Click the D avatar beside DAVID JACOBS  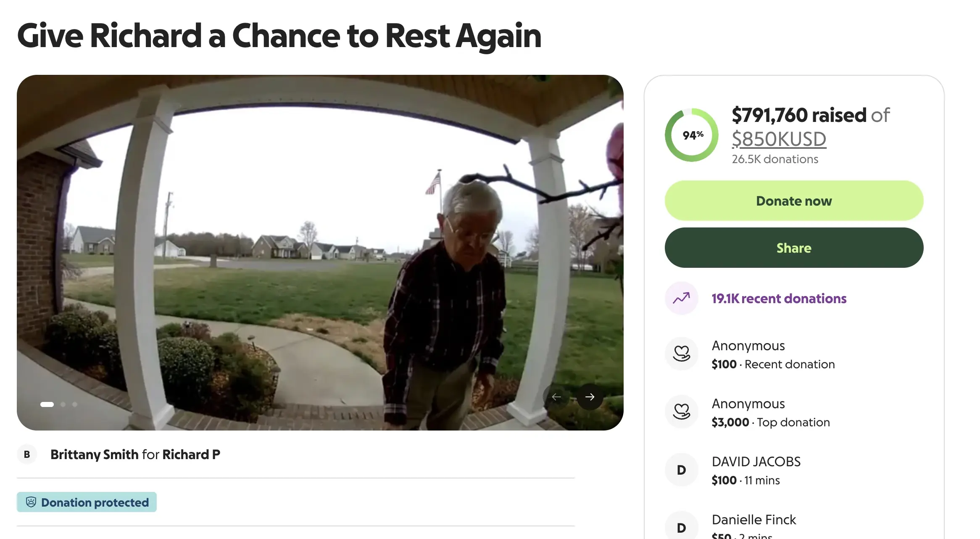[681, 470]
